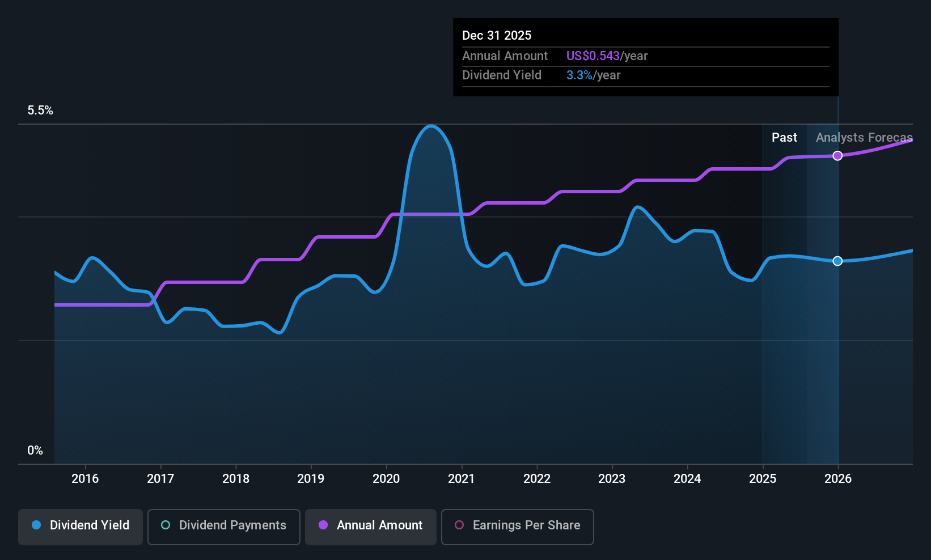Click the US$0.543/year value in tooltip
The image size is (931, 560).
(607, 56)
